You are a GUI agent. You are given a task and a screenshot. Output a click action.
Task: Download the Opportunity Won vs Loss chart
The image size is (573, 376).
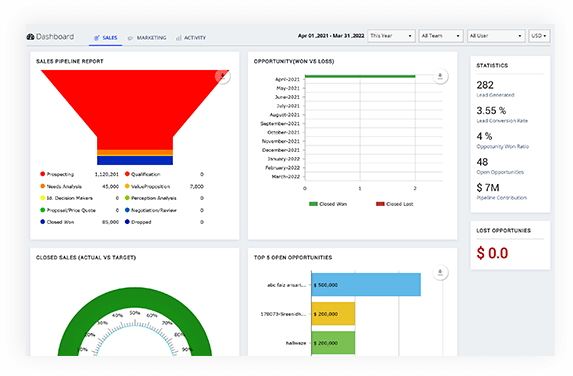click(x=440, y=76)
